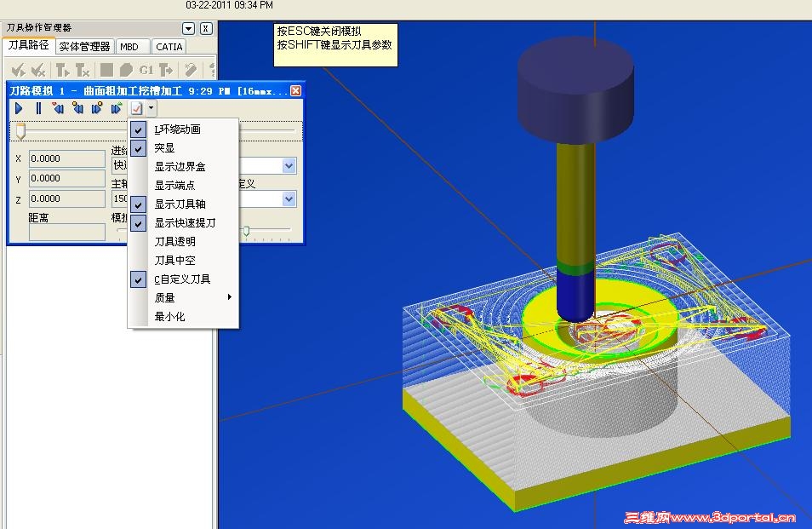Click the regenerate toolpaths T icon
Image resolution: width=812 pixels, height=529 pixels.
[63, 70]
